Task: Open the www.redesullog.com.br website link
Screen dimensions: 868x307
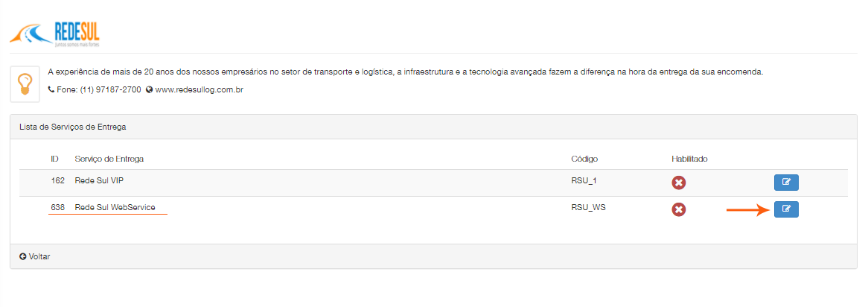Action: (x=200, y=90)
